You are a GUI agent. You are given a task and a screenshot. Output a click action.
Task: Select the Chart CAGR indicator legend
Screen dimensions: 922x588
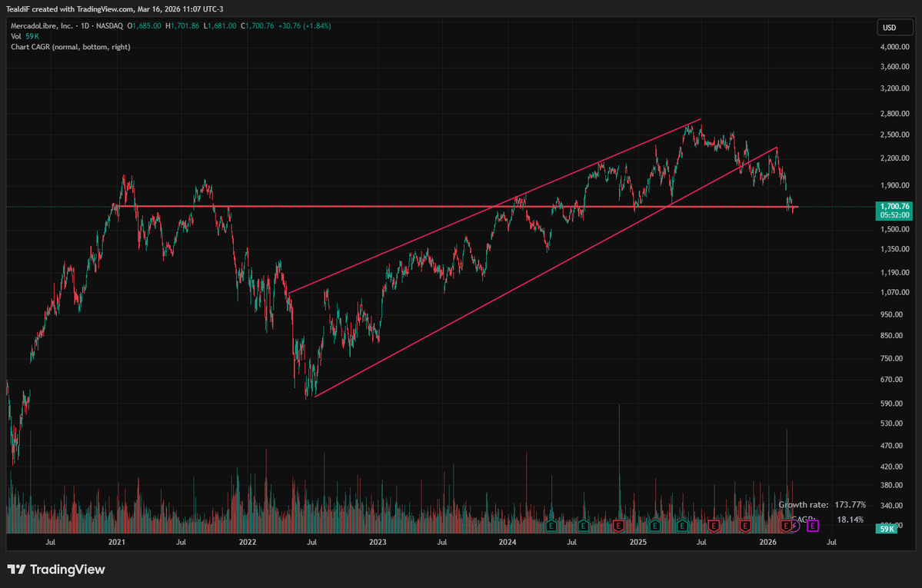click(71, 47)
